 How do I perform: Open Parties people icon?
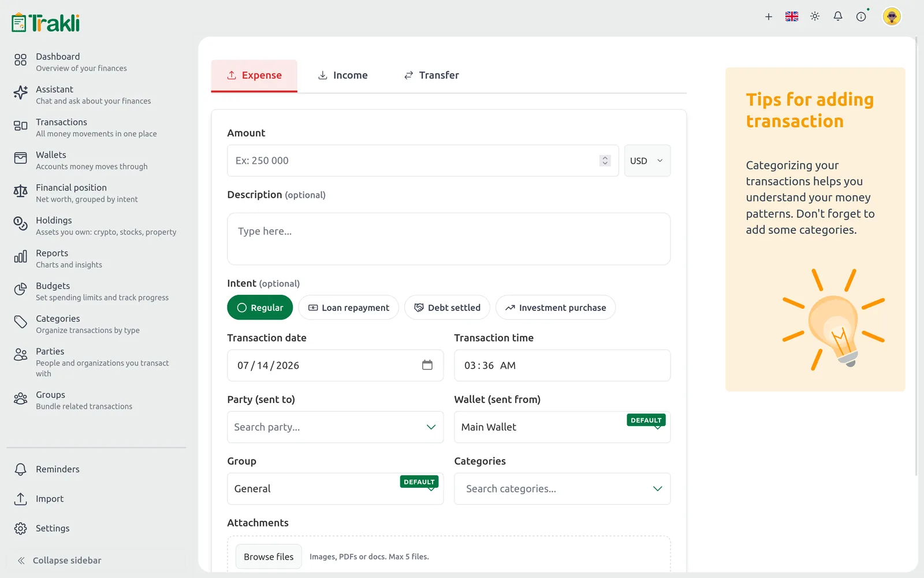pyautogui.click(x=20, y=355)
